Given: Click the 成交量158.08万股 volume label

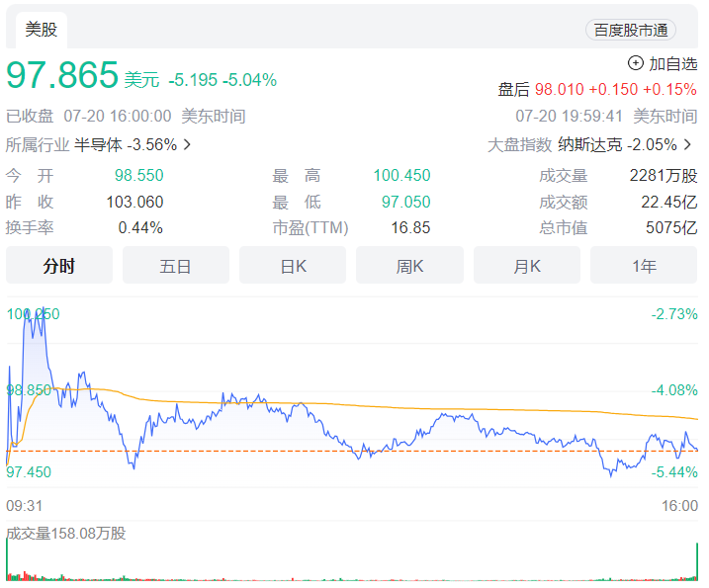Looking at the screenshot, I should click(x=66, y=534).
